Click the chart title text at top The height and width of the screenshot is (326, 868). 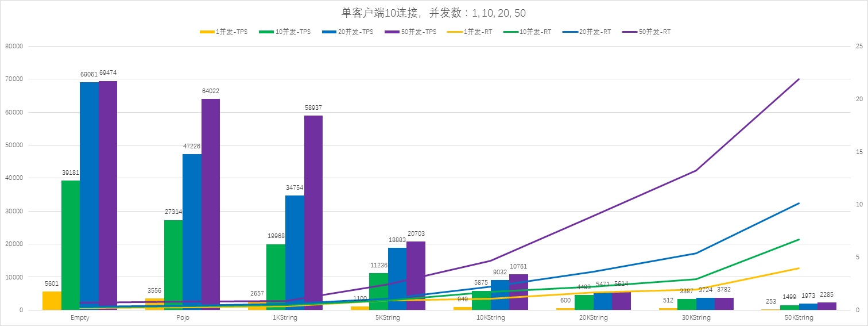pos(433,13)
